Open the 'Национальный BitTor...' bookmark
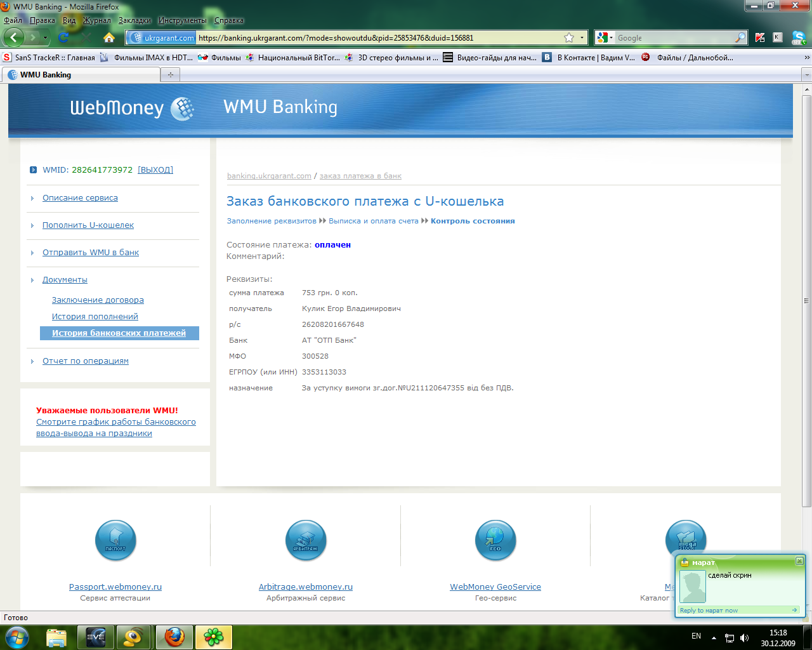The width and height of the screenshot is (812, 650). 292,57
